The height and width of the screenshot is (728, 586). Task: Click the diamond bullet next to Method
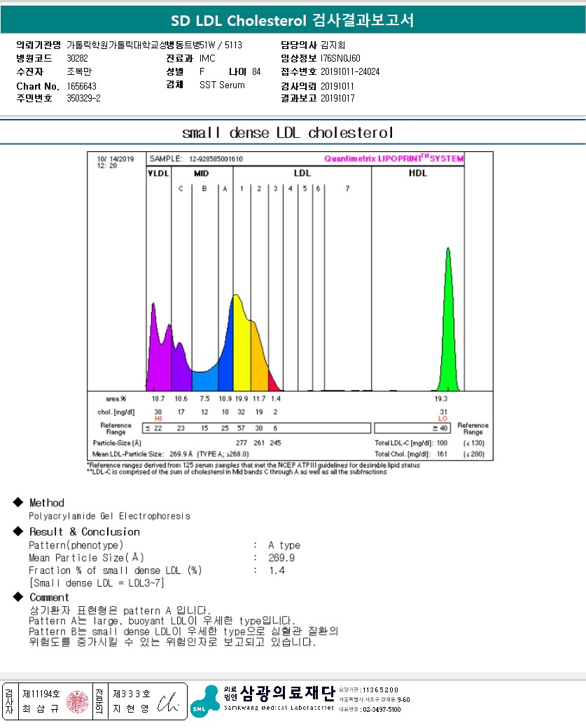tap(18, 503)
